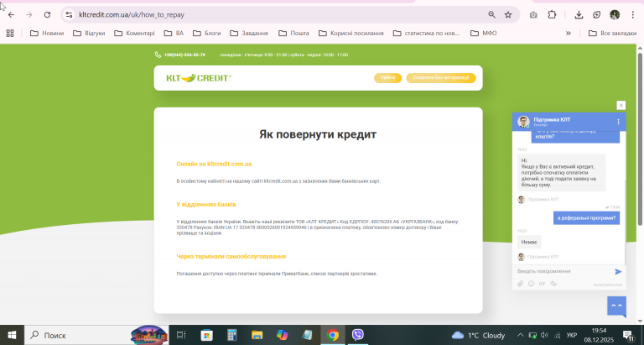
Task: Open Chrome downloads icon
Action: 579,15
